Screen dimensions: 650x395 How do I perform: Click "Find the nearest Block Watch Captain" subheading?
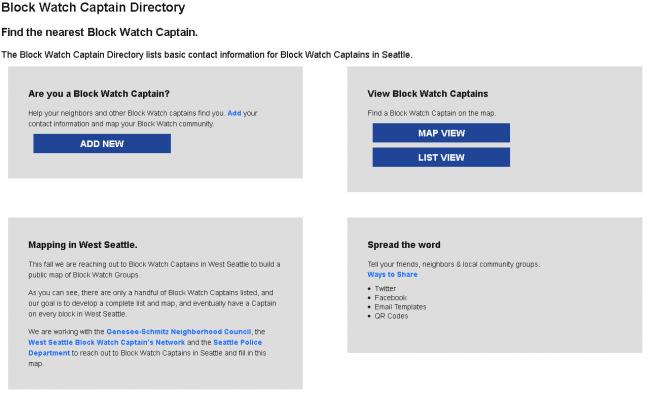(99, 32)
